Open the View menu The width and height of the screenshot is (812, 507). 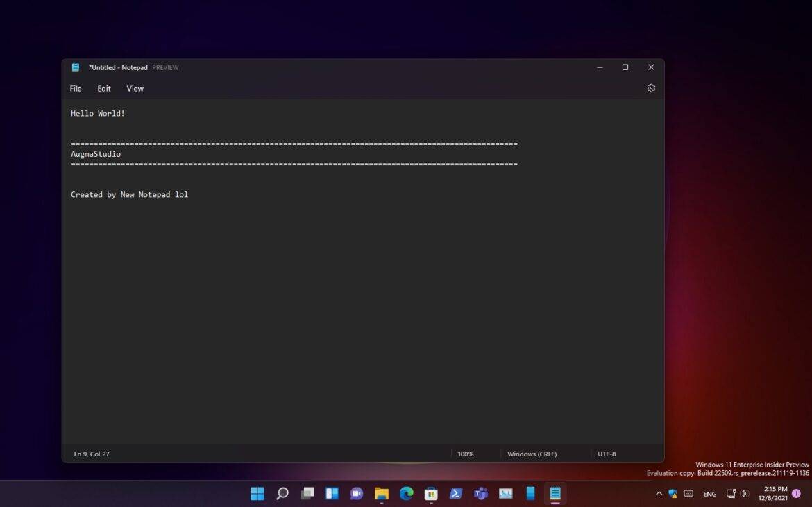(x=135, y=88)
